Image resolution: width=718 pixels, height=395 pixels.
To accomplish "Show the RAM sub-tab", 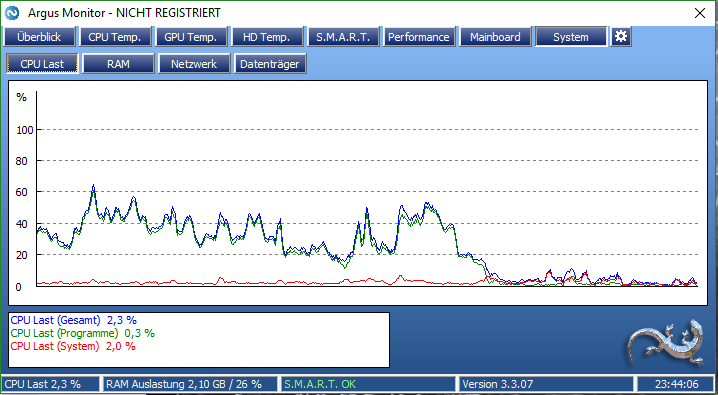I will click(x=118, y=64).
